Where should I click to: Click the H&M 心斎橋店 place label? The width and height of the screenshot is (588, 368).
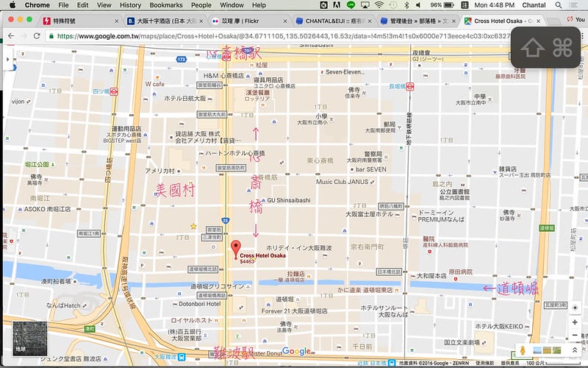(223, 76)
